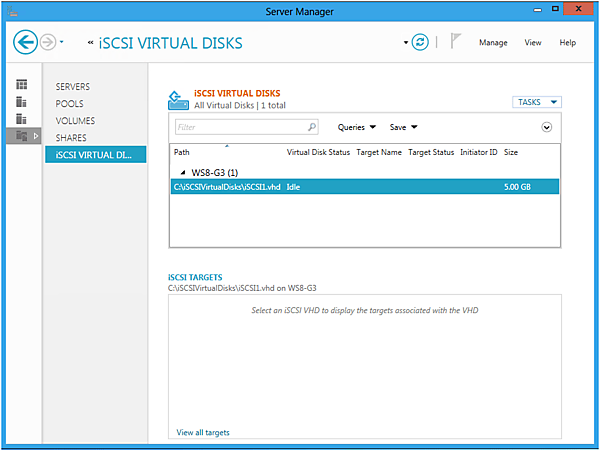Open the Manage menu
The width and height of the screenshot is (600, 451).
coord(493,43)
